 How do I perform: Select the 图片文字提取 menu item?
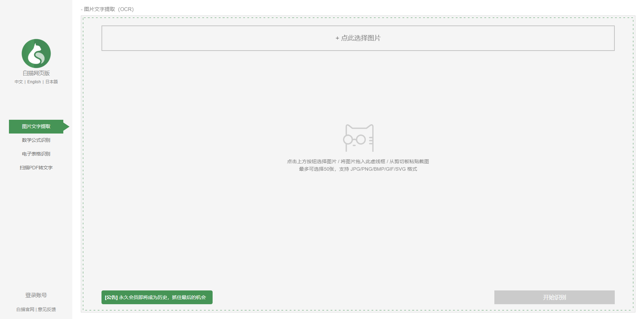tap(36, 127)
